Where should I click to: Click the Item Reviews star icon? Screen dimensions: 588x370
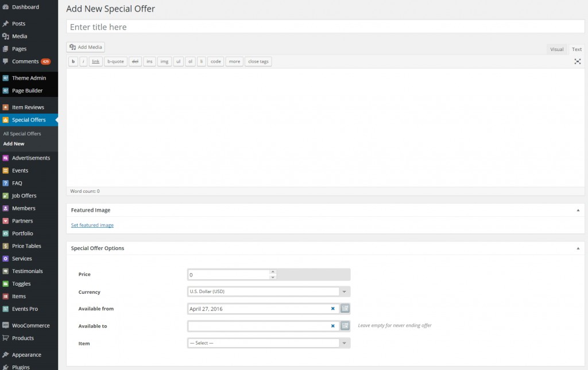click(x=6, y=107)
